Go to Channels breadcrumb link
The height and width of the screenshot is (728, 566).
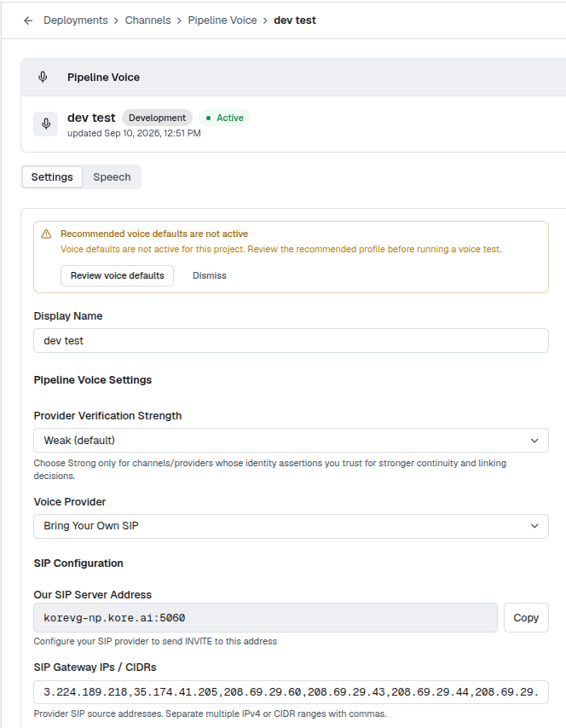[147, 20]
